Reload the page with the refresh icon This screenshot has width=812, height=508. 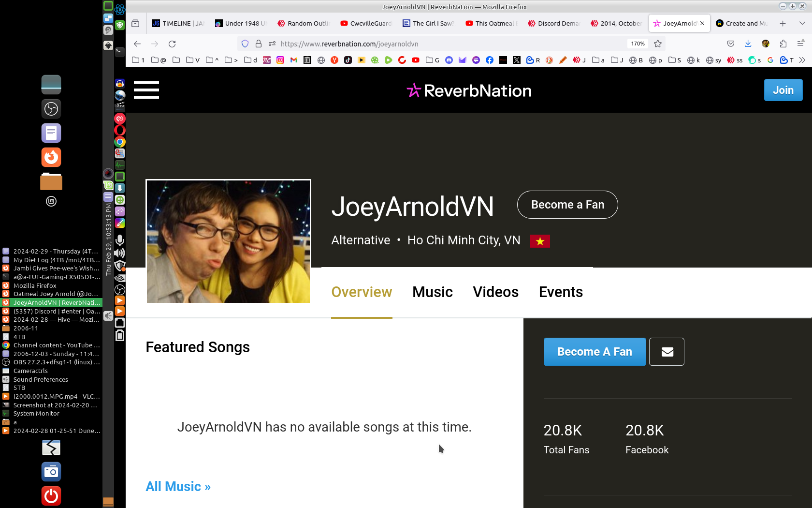172,44
